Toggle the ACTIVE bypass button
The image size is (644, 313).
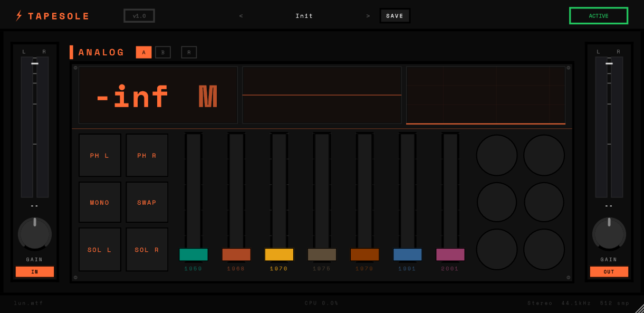point(599,16)
